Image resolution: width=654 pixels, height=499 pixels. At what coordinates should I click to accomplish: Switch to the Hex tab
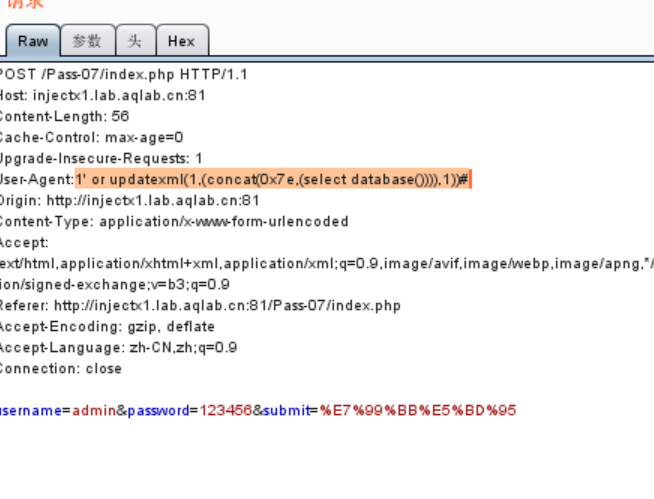(x=182, y=40)
